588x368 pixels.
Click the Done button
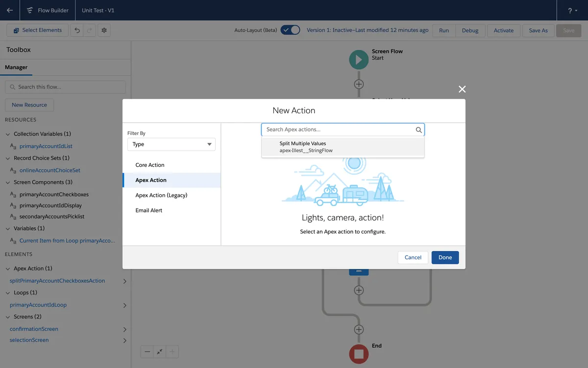click(445, 258)
